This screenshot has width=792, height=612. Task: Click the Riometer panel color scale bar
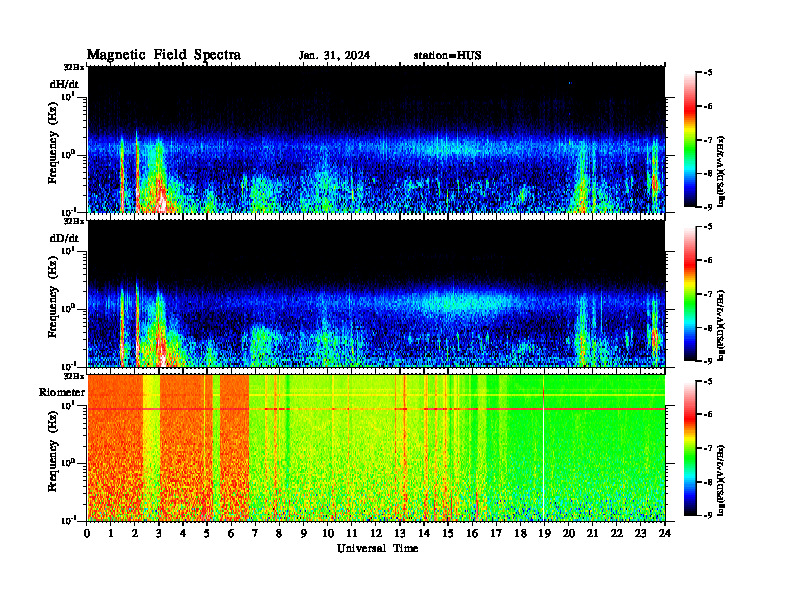click(689, 448)
